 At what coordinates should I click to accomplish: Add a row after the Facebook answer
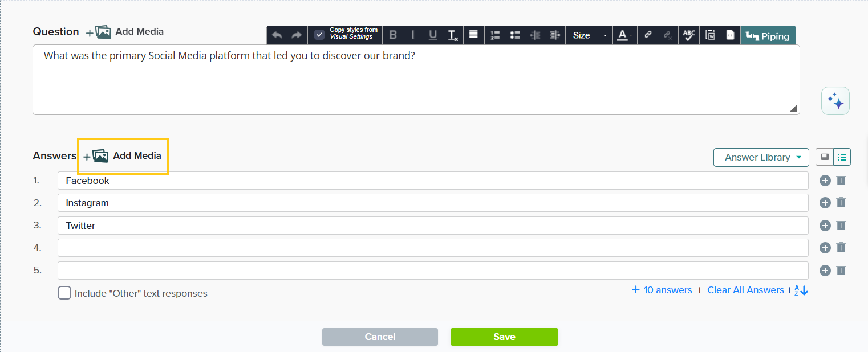click(x=825, y=181)
